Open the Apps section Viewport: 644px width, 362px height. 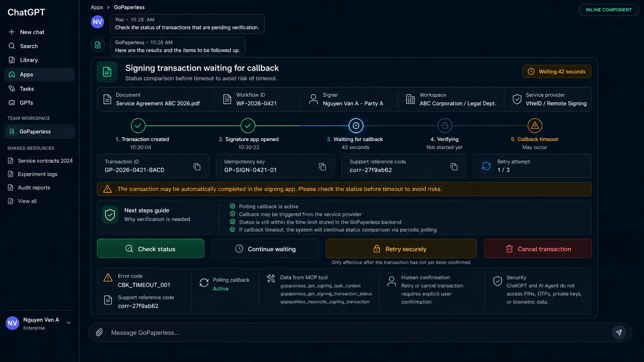pos(39,75)
